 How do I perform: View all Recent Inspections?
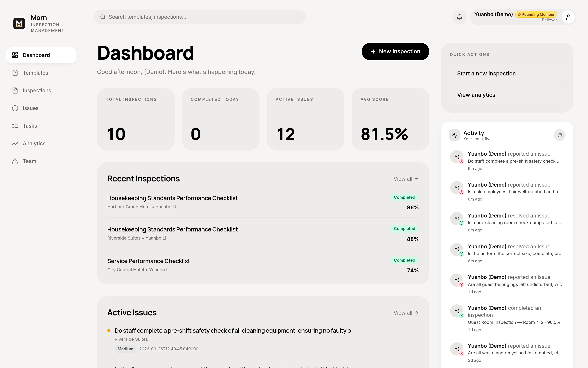(406, 179)
